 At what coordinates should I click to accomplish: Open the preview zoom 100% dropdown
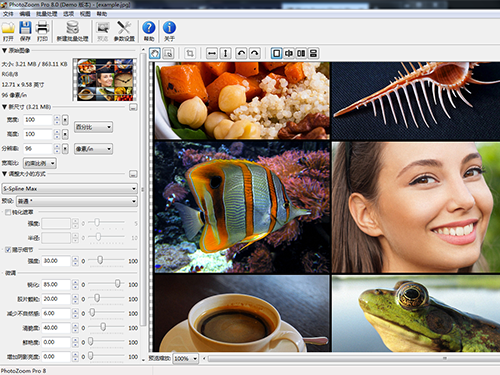pyautogui.click(x=186, y=359)
